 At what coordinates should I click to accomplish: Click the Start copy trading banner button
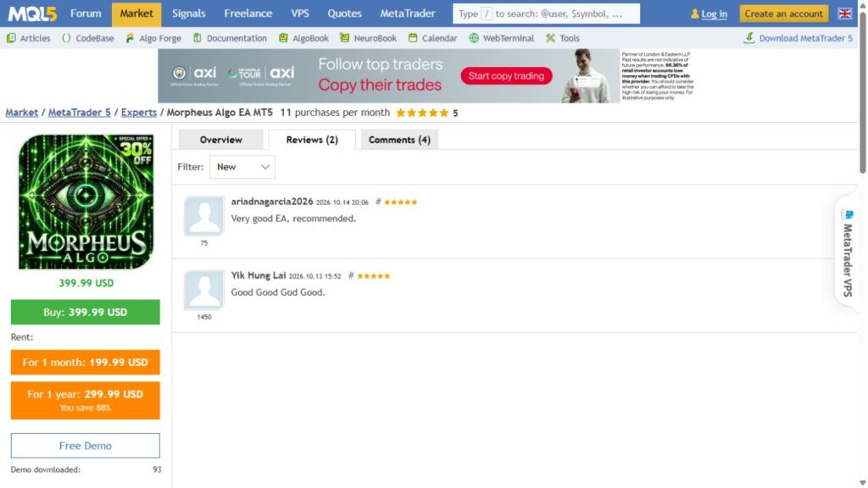tap(506, 75)
